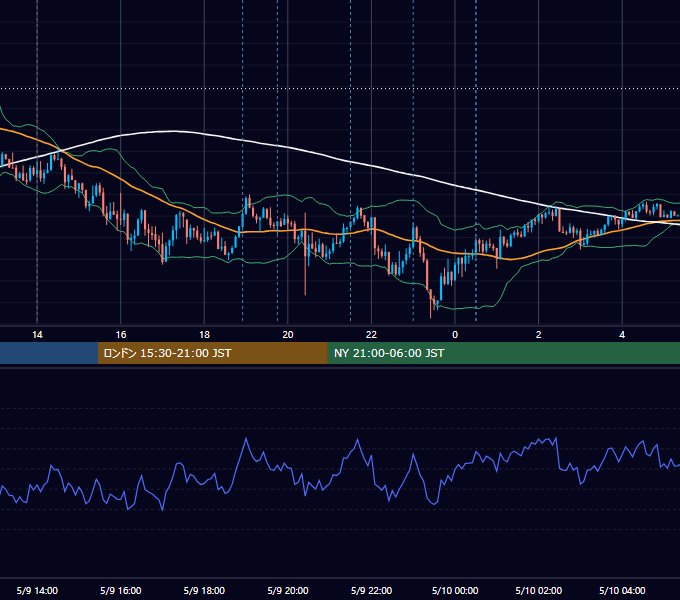Click the 0 hour label on price chart axis
Image resolution: width=680 pixels, height=600 pixels.
pos(455,334)
